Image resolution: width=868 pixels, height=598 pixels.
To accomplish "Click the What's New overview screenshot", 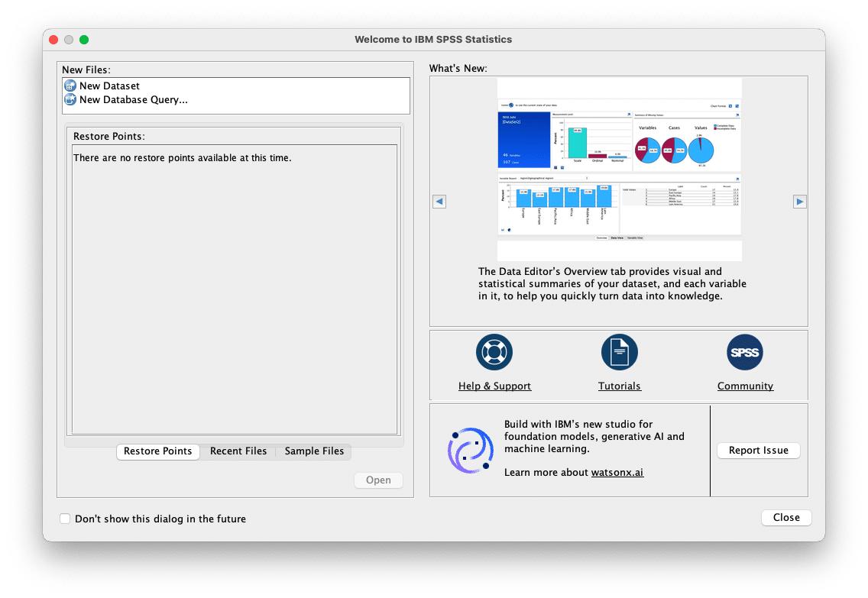I will 620,170.
